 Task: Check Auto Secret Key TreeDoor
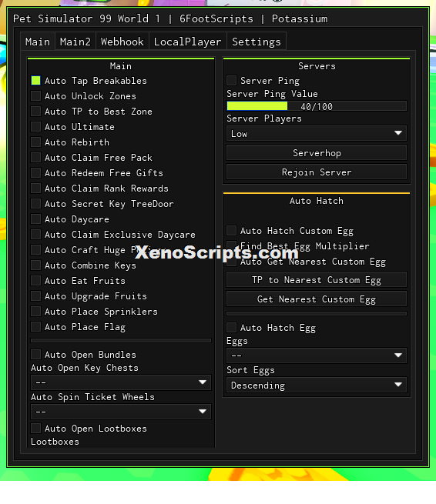(35, 204)
